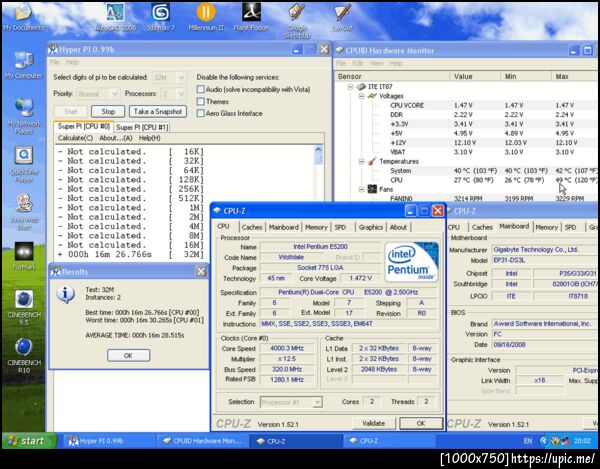Image resolution: width=600 pixels, height=469 pixels.
Task: Collapse the Temperatures sensor group
Action: (359, 161)
